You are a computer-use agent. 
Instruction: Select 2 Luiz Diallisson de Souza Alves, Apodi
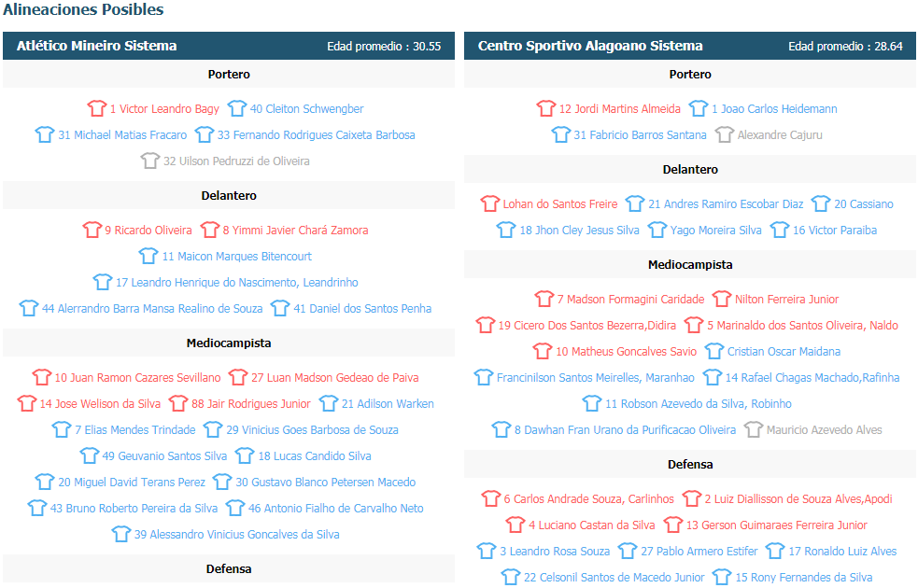798,499
